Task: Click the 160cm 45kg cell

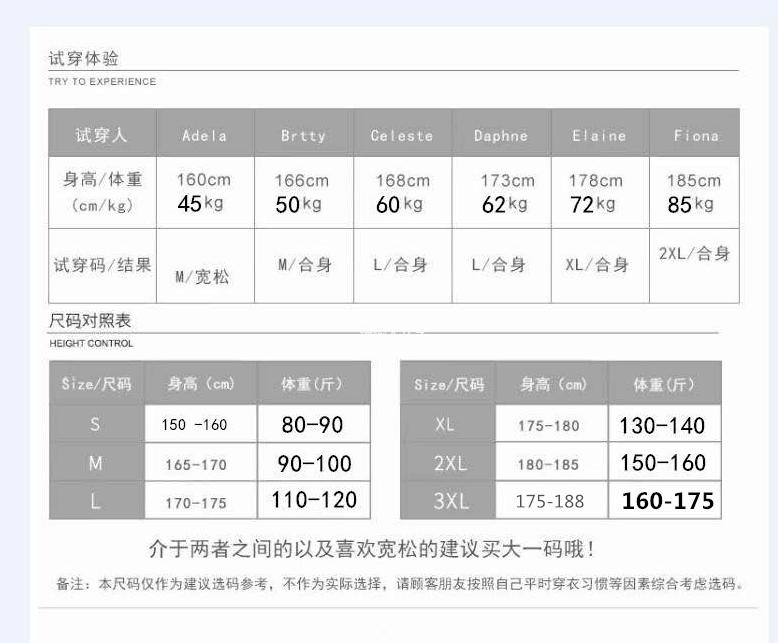Action: point(205,193)
